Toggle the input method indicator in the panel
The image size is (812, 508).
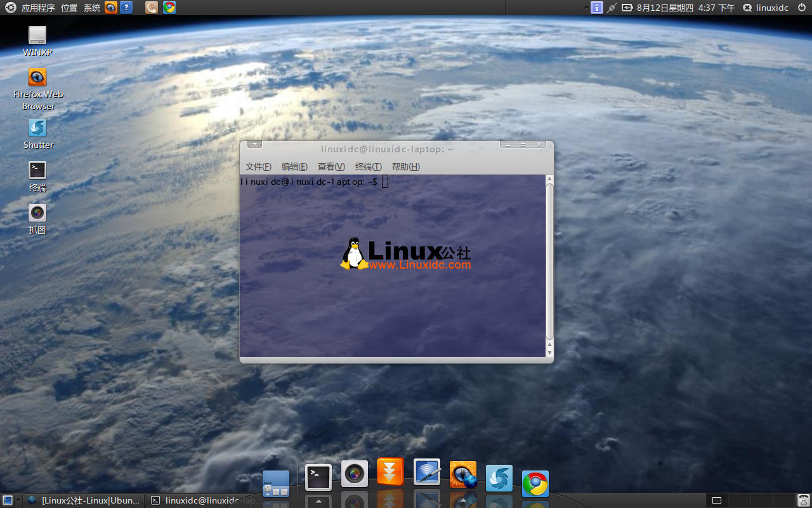click(597, 8)
